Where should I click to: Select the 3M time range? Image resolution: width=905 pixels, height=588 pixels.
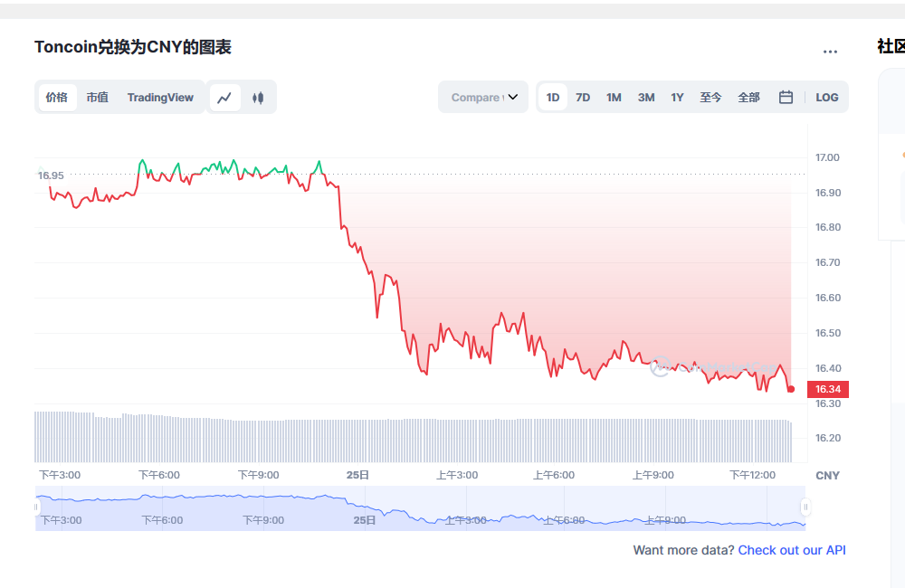tap(646, 98)
